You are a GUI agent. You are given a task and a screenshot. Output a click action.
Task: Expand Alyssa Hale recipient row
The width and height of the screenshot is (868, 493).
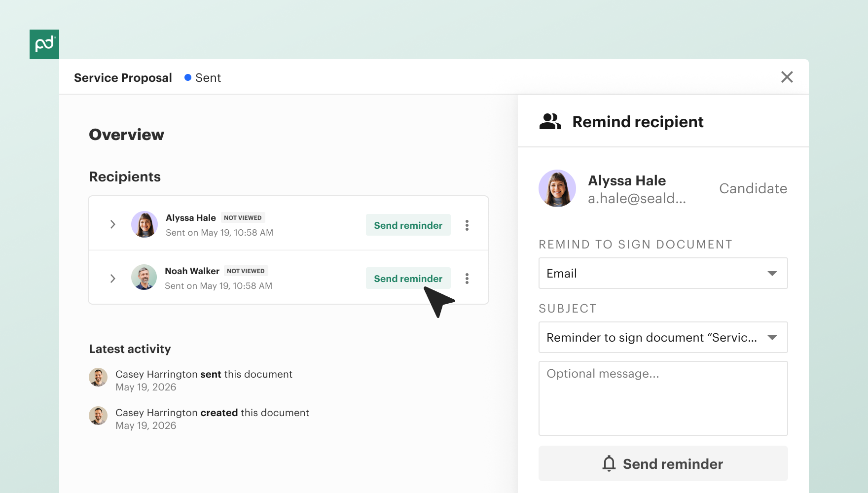(113, 224)
